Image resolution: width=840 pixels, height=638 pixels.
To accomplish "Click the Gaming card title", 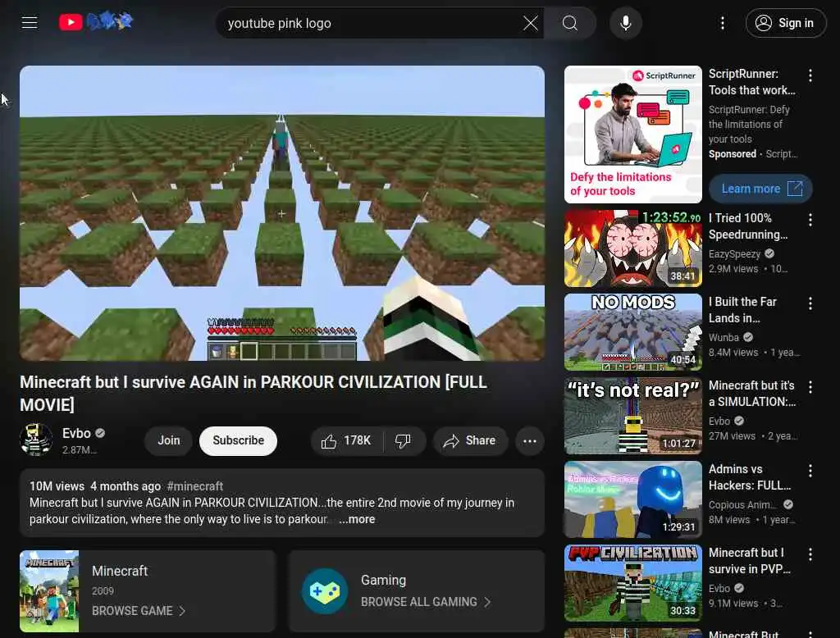I will pyautogui.click(x=383, y=580).
